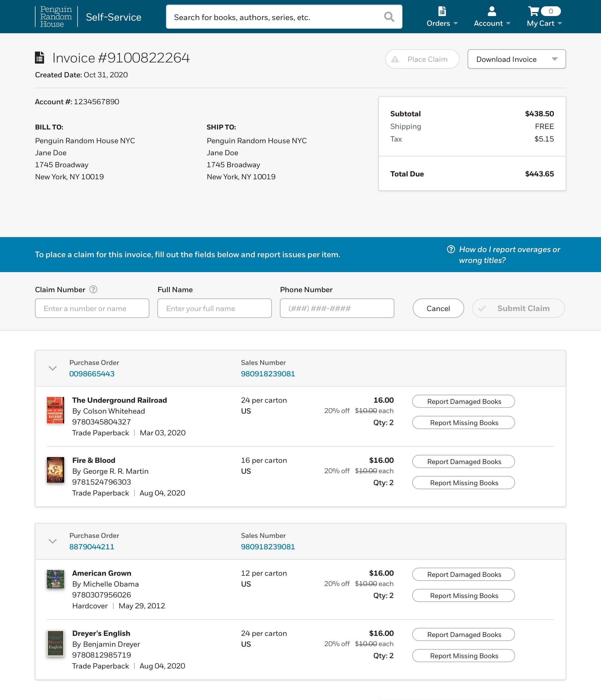Click the checkmark icon in Submit Claim
The height and width of the screenshot is (700, 601).
482,308
